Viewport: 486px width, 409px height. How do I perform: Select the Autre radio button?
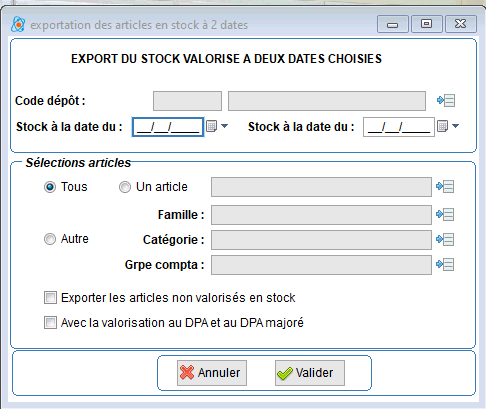pos(50,239)
